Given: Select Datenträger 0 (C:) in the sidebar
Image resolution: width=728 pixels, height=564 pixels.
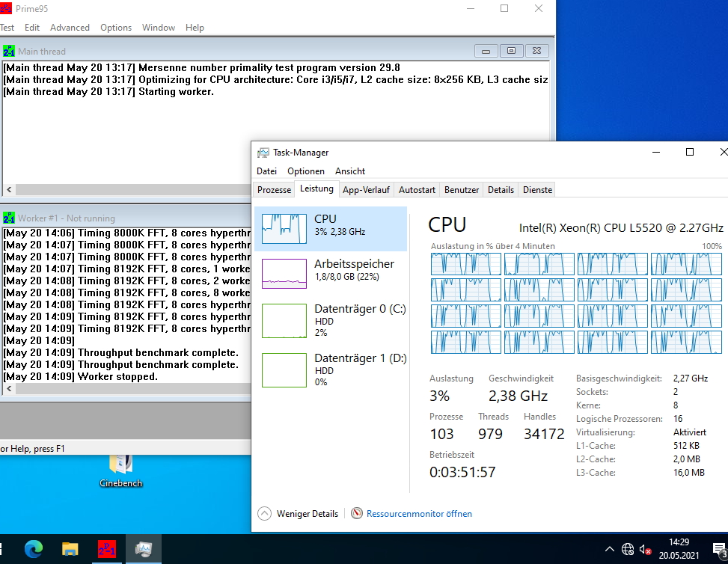Looking at the screenshot, I should 331,320.
